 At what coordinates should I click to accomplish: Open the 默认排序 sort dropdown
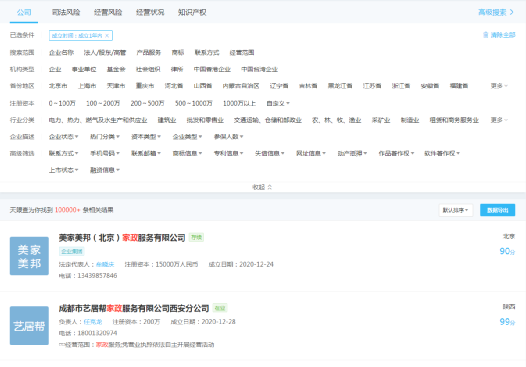pyautogui.click(x=456, y=210)
